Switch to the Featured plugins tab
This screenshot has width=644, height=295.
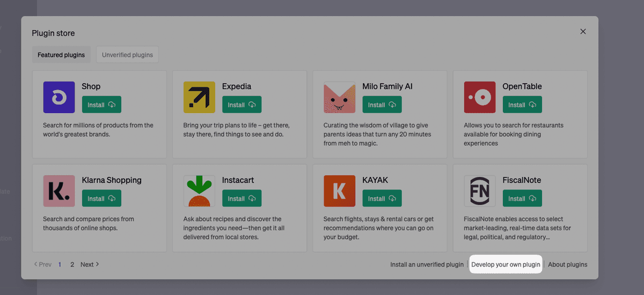61,55
